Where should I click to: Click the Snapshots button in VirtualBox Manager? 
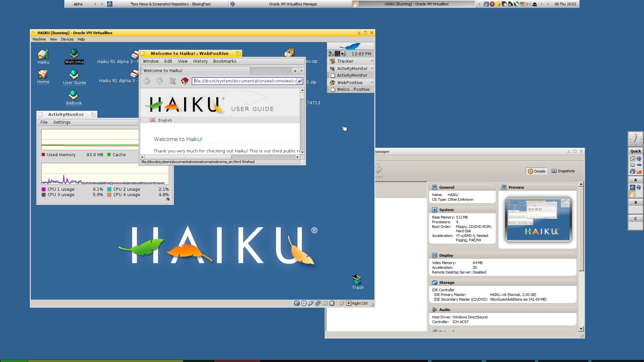pos(563,171)
